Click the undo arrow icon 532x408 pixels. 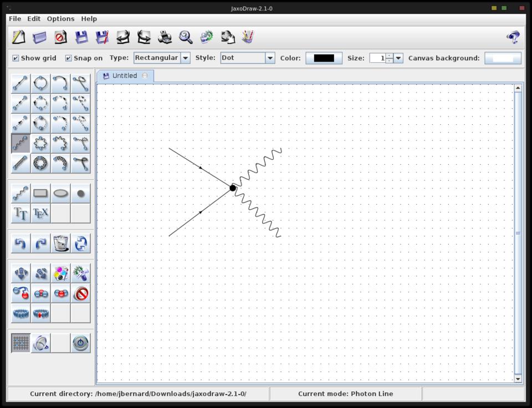21,243
